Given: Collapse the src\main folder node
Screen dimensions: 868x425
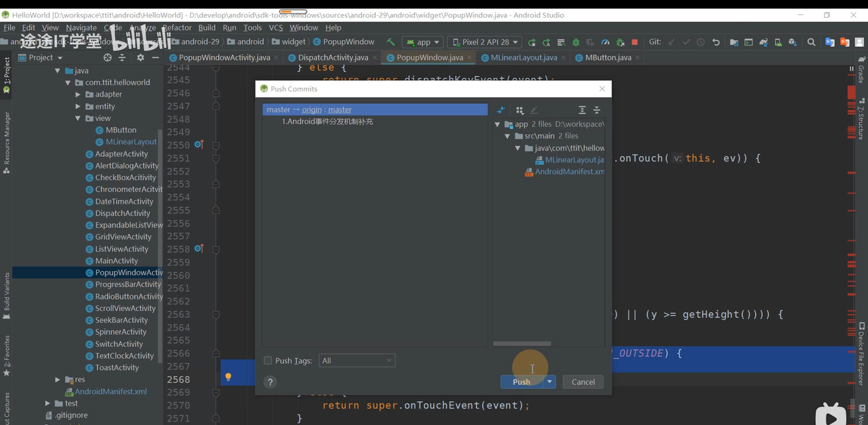Looking at the screenshot, I should [508, 136].
